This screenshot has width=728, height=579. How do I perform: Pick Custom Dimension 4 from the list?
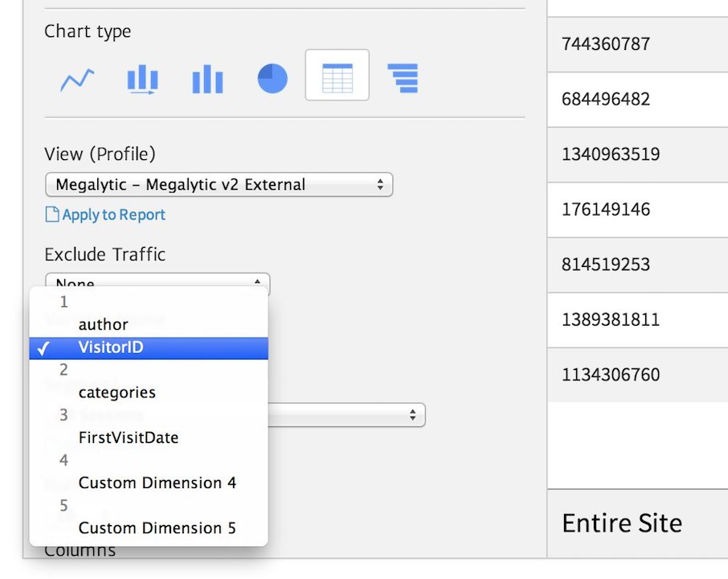(157, 482)
